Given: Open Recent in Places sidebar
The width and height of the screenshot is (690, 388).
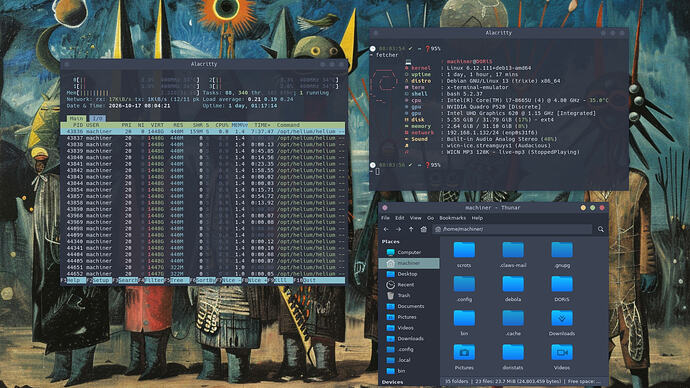Looking at the screenshot, I should coord(409,285).
